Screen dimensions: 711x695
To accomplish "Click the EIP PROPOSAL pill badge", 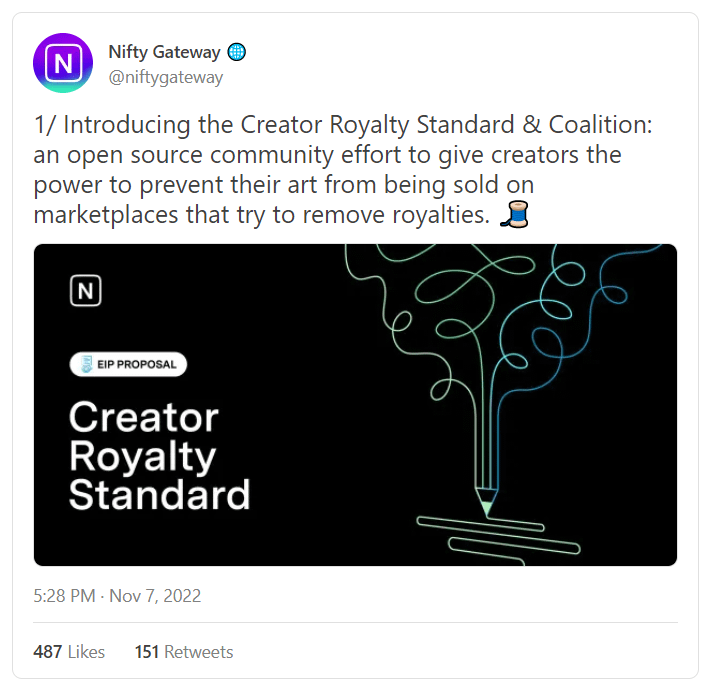I will 128,364.
